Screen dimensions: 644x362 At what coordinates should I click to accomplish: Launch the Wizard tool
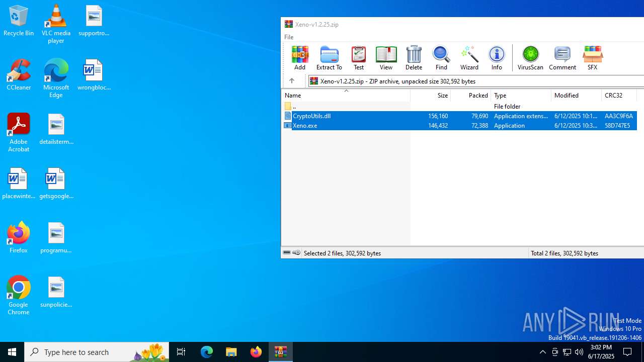tap(469, 58)
